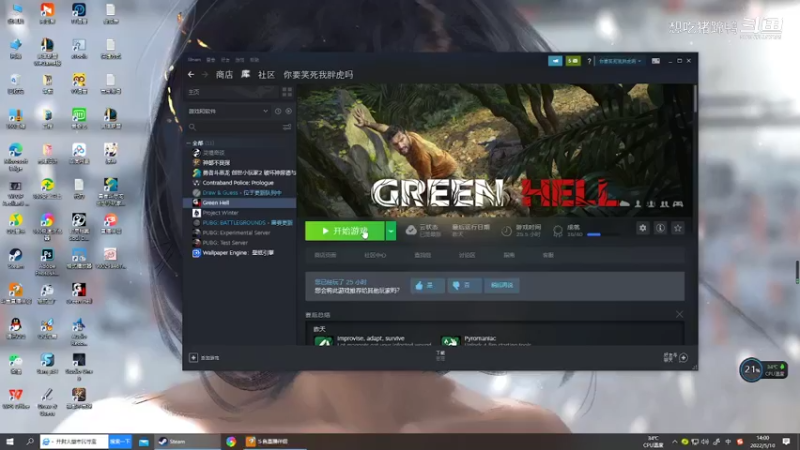
Task: Open the library advanced filter sliders icon
Action: click(x=287, y=127)
